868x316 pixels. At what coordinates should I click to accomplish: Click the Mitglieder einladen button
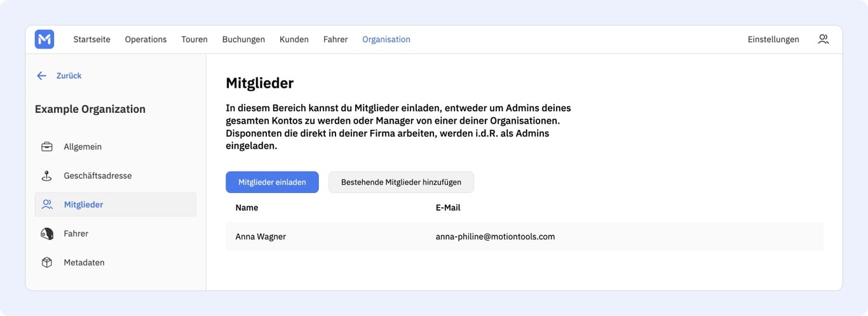(x=272, y=182)
